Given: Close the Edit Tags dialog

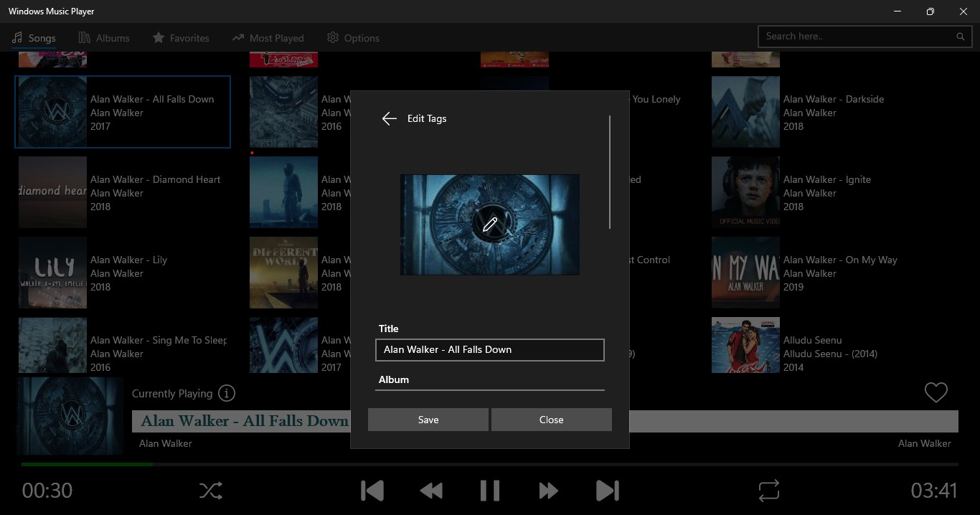Looking at the screenshot, I should [x=551, y=420].
